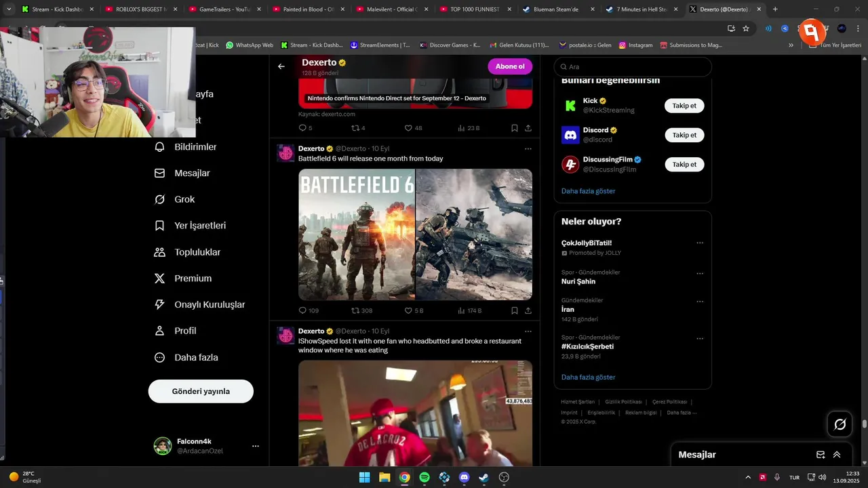Bookmark this page with the star icon
This screenshot has width=868, height=488.
[x=746, y=28]
